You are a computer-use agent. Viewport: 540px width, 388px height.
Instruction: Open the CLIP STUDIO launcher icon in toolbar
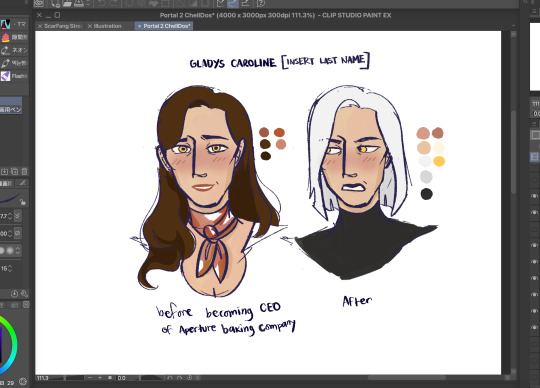[39, 3]
